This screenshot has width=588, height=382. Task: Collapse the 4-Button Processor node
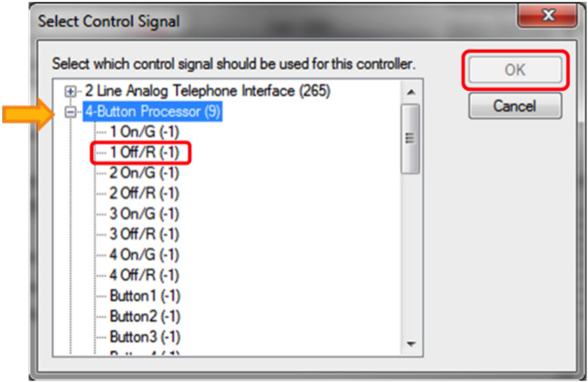[70, 112]
